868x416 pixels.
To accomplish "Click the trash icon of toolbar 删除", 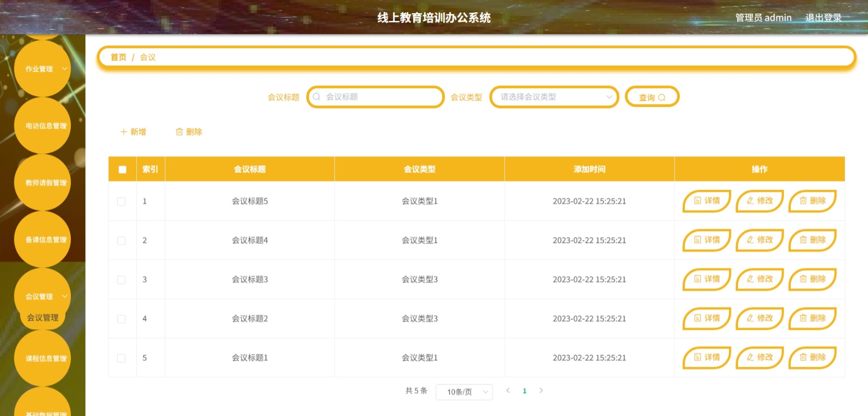I will tap(179, 132).
